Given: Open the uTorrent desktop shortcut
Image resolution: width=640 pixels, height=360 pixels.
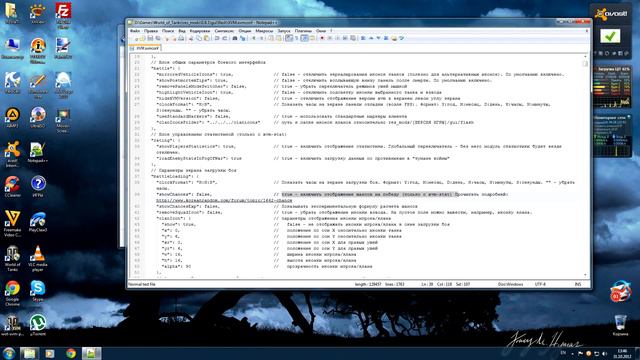Looking at the screenshot, I should click(x=38, y=326).
